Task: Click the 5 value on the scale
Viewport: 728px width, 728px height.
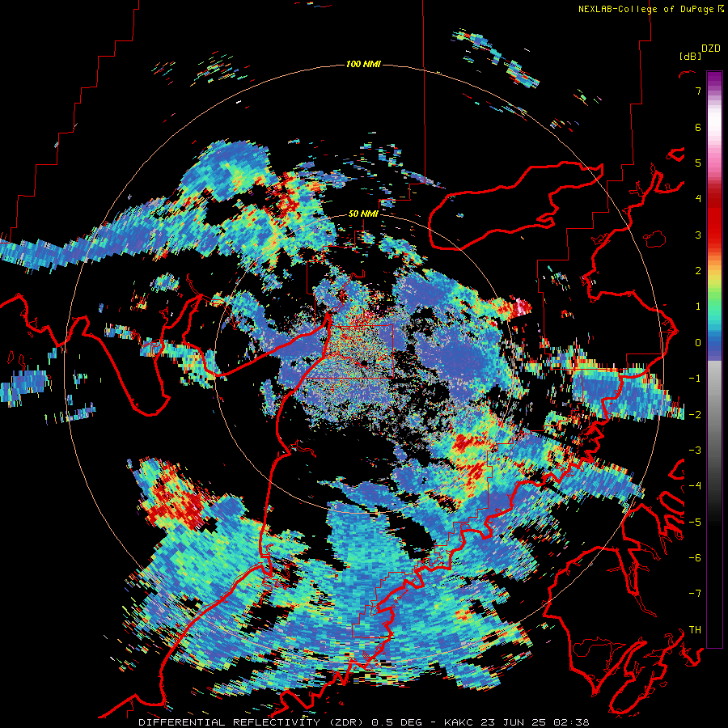Action: coord(698,163)
